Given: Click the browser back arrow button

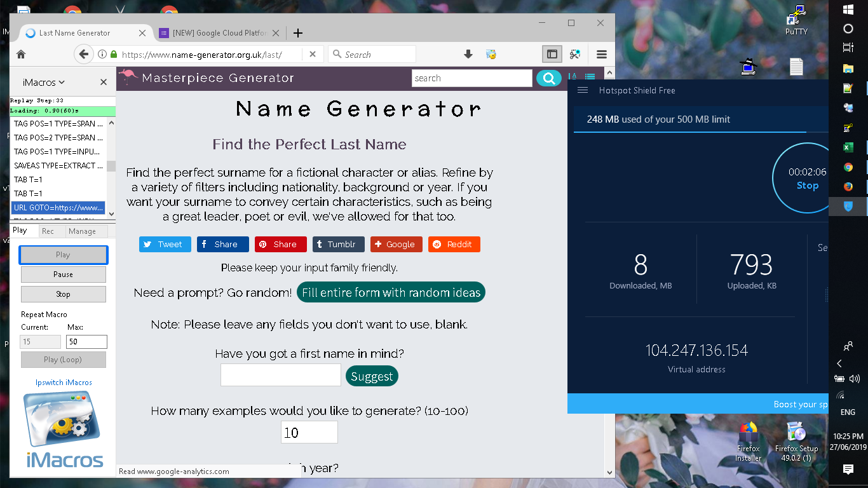Looking at the screenshot, I should (x=83, y=55).
